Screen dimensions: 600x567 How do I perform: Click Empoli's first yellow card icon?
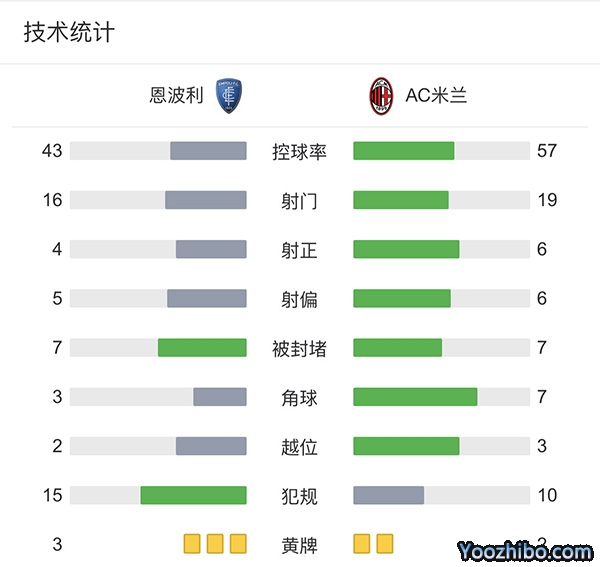coord(192,544)
